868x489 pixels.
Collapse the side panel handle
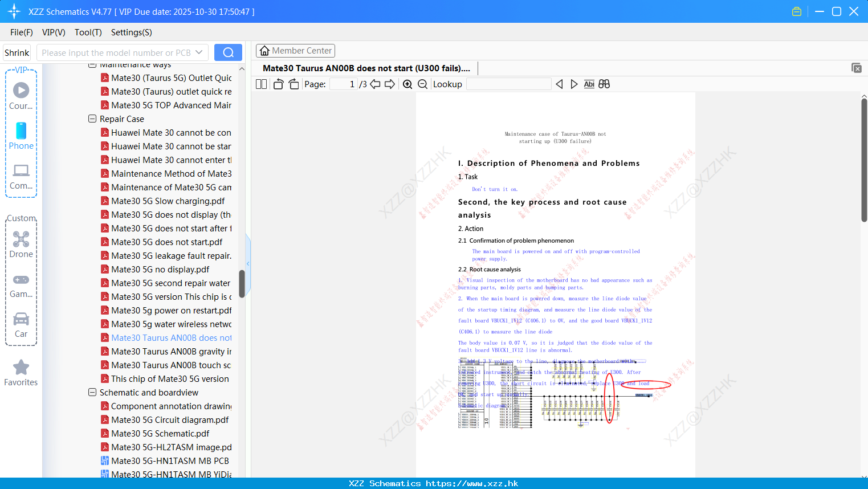248,263
